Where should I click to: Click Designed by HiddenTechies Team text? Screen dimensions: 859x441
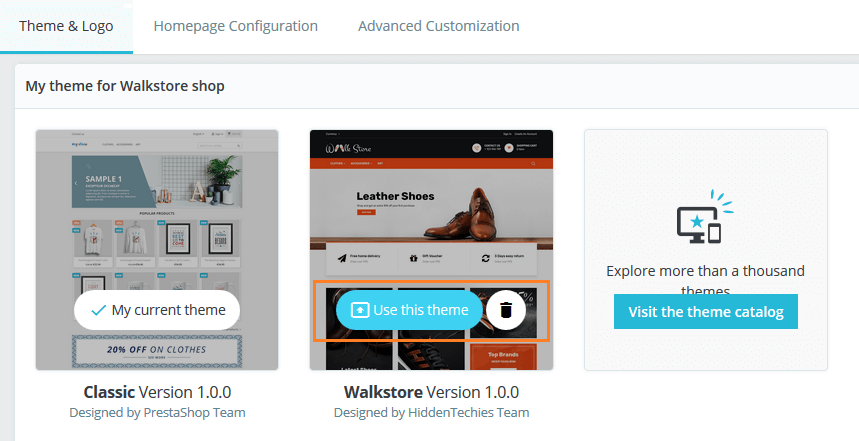431,413
